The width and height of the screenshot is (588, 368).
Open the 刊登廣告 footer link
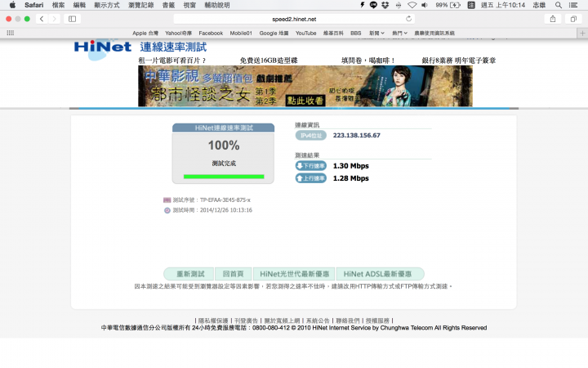(246, 321)
